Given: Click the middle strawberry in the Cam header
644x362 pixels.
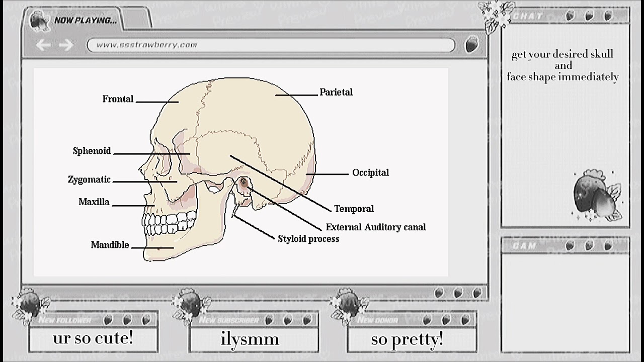Looking at the screenshot, I should [x=589, y=246].
